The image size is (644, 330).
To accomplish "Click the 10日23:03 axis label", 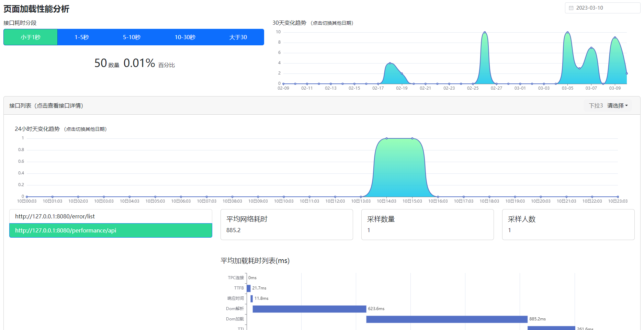I will coord(618,201).
